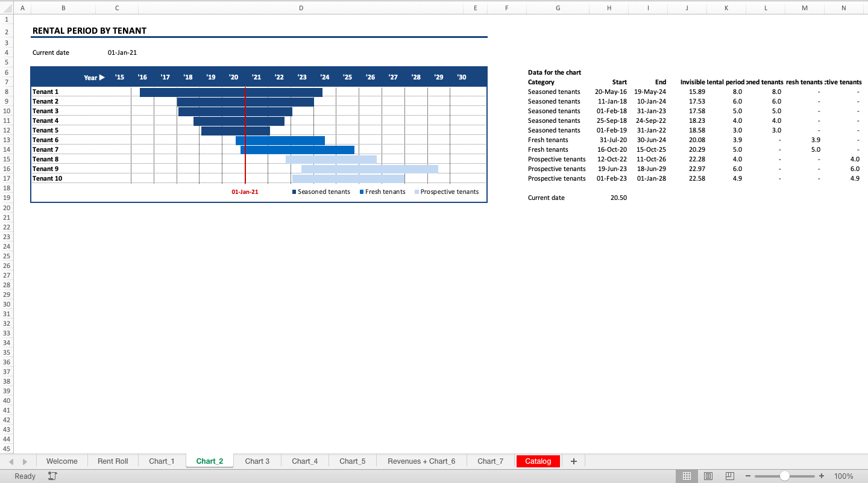Select the 15-Oct-25 end date cell
Viewport: 868px width, 483px height.
[648, 149]
